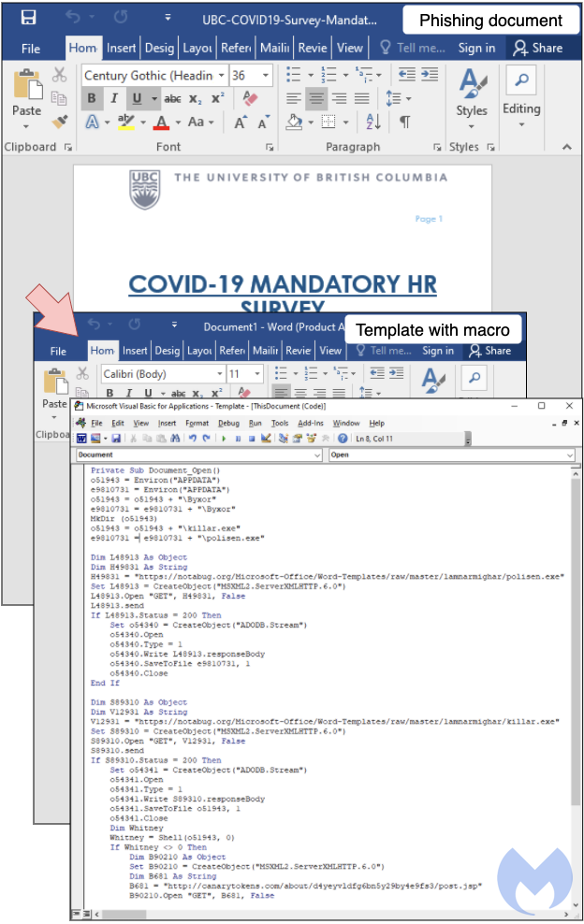Image resolution: width=584 pixels, height=924 pixels.
Task: Open the Object dropdown showing Document in VBA
Action: click(x=199, y=455)
